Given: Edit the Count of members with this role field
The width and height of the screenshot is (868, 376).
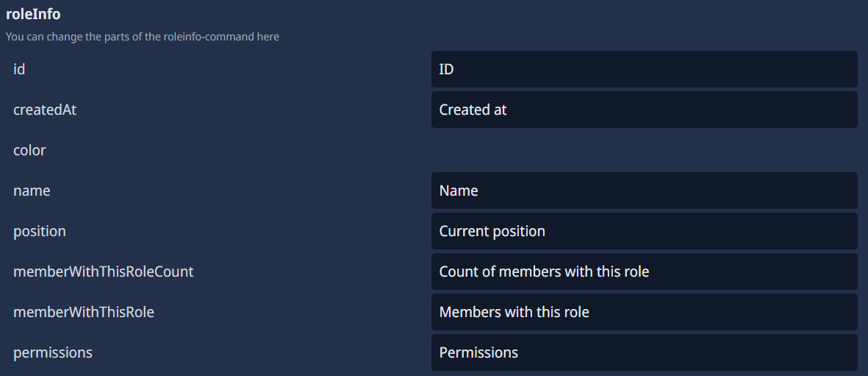Looking at the screenshot, I should tap(644, 272).
